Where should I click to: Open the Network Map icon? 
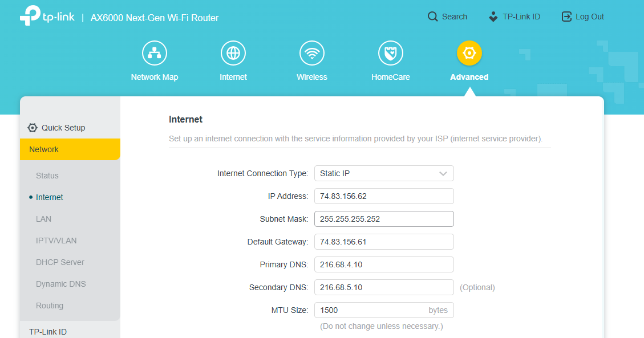(155, 53)
